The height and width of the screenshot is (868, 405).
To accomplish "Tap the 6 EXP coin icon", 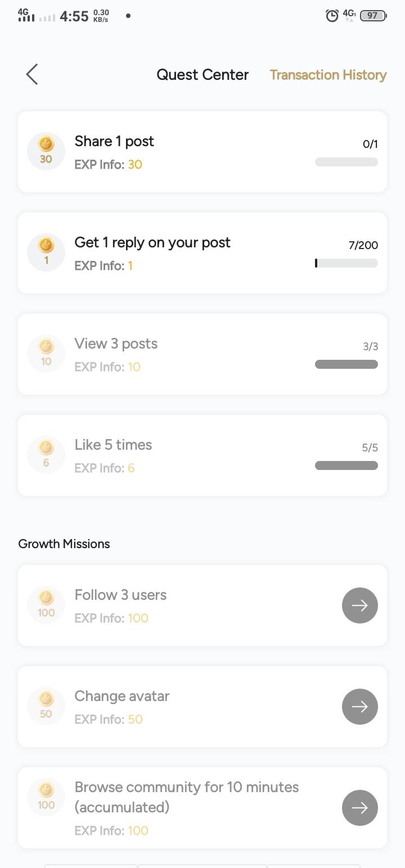I will [46, 455].
